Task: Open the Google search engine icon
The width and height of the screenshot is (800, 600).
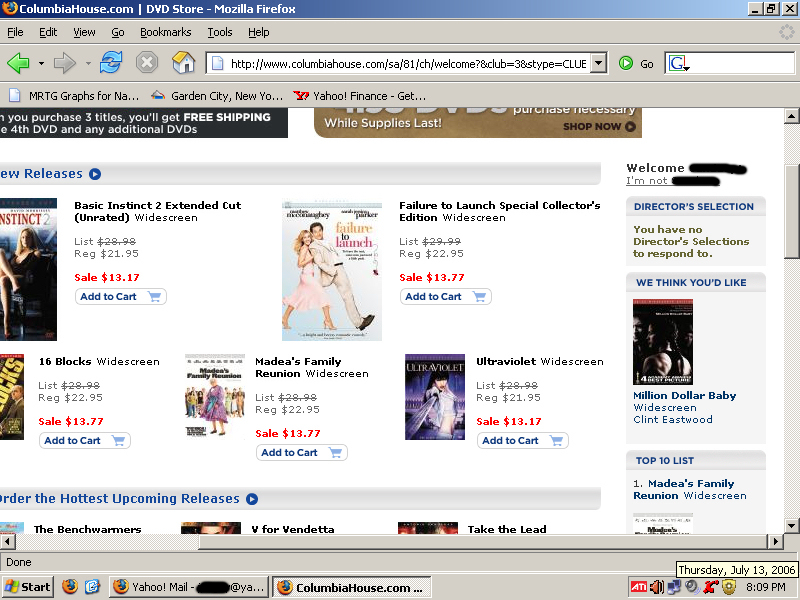Action: pos(678,63)
